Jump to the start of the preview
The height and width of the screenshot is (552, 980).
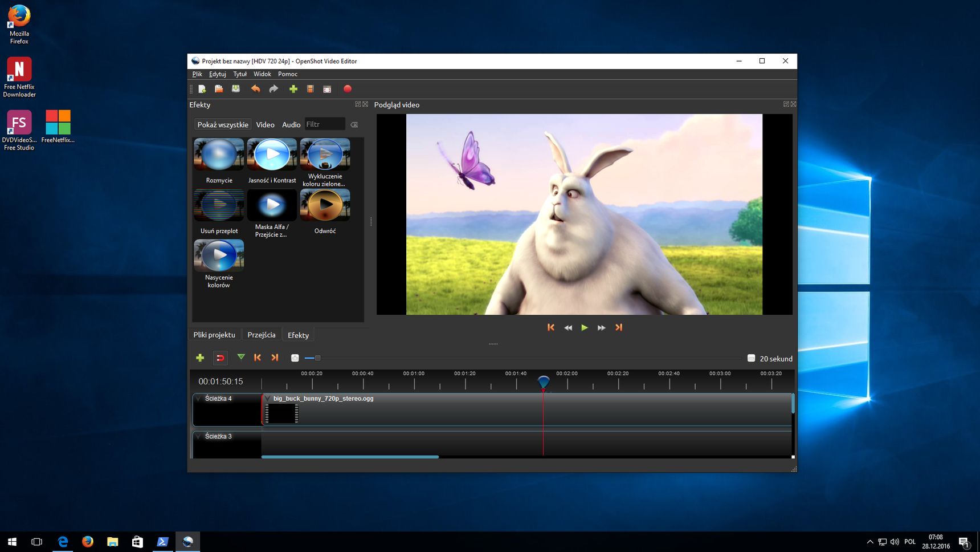coord(551,327)
